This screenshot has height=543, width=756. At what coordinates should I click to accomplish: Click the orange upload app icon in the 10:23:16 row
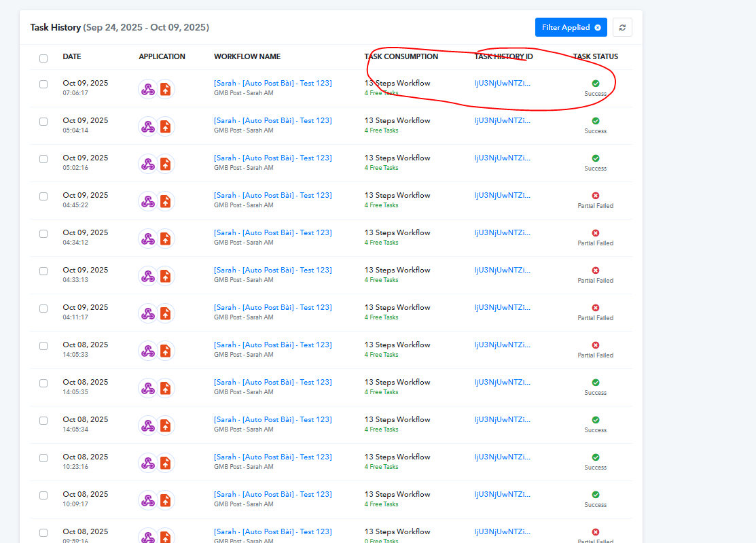(165, 463)
